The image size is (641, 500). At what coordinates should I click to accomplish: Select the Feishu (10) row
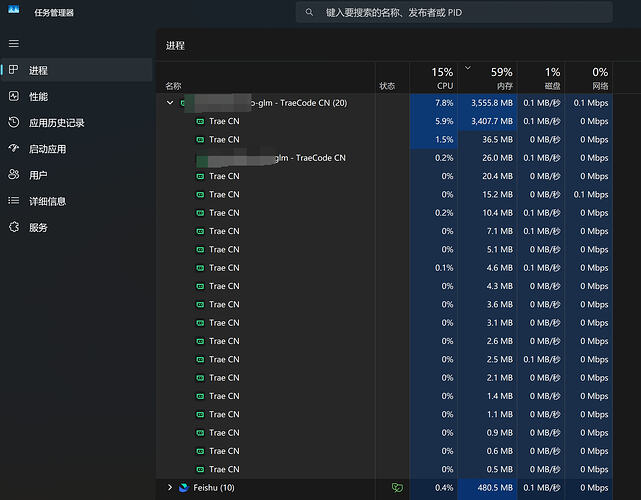click(384, 487)
